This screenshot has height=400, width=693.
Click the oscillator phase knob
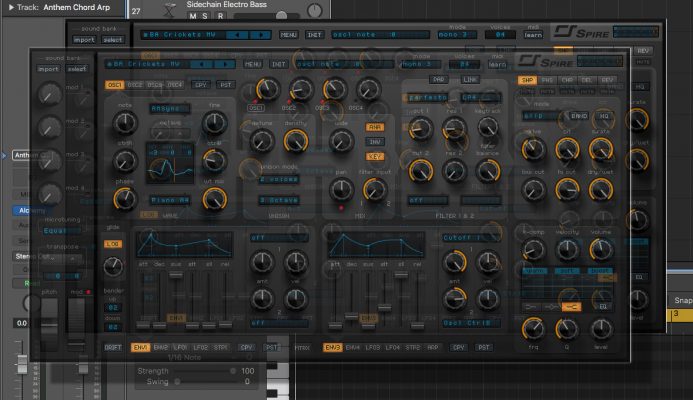click(125, 198)
